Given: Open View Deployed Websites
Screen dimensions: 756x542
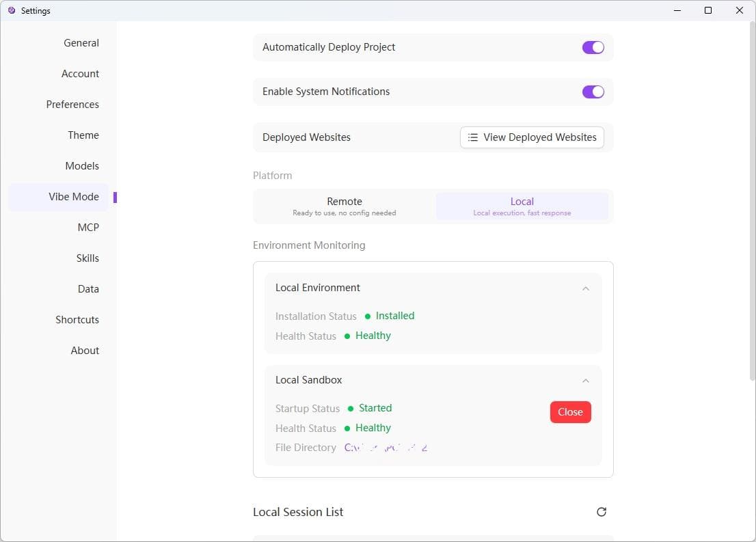Looking at the screenshot, I should tap(532, 137).
